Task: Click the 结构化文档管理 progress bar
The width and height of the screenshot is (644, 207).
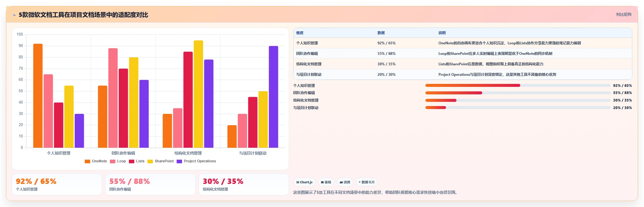Action: (518, 100)
